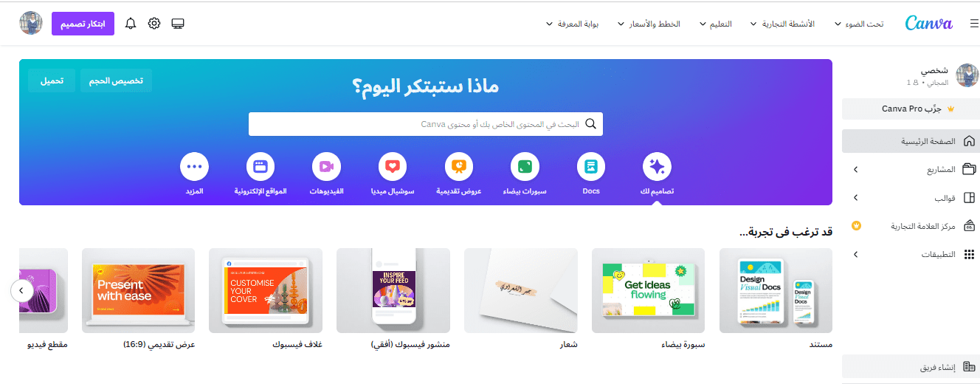The height and width of the screenshot is (384, 980).
Task: Choose the presentations (عروض تقديمية) icon
Action: [459, 167]
